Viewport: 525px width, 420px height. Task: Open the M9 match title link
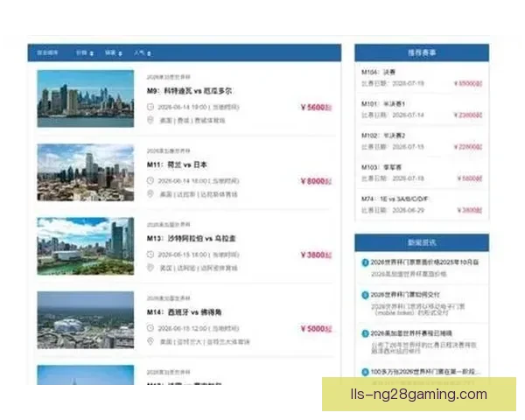(190, 91)
